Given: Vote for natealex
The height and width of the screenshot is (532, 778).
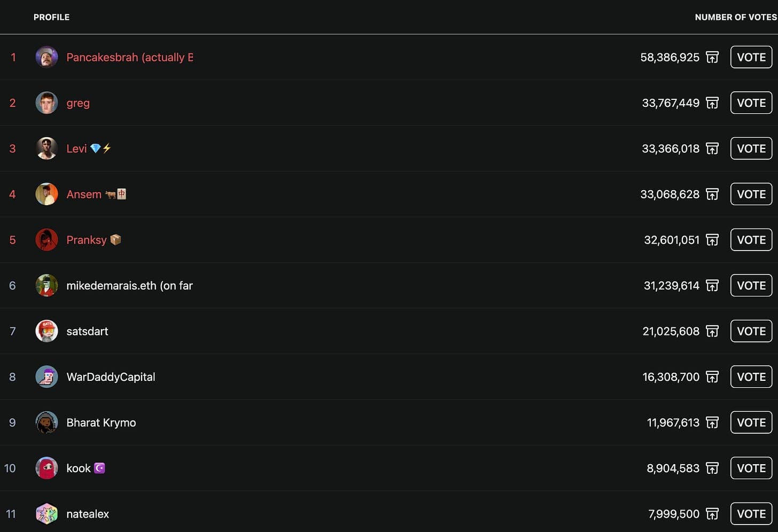Looking at the screenshot, I should coord(751,514).
